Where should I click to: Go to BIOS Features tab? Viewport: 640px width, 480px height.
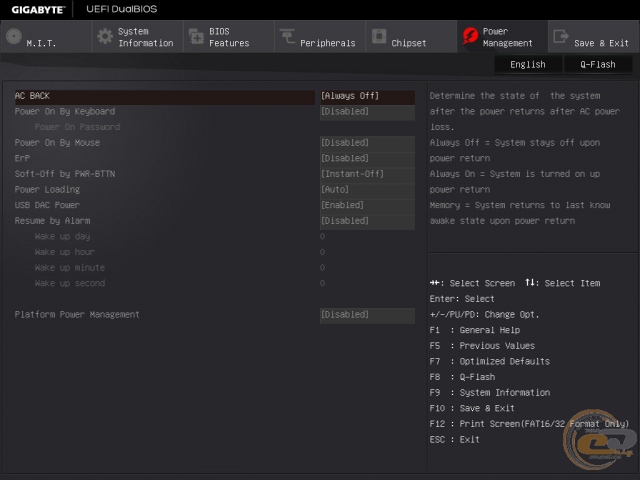[x=229, y=37]
